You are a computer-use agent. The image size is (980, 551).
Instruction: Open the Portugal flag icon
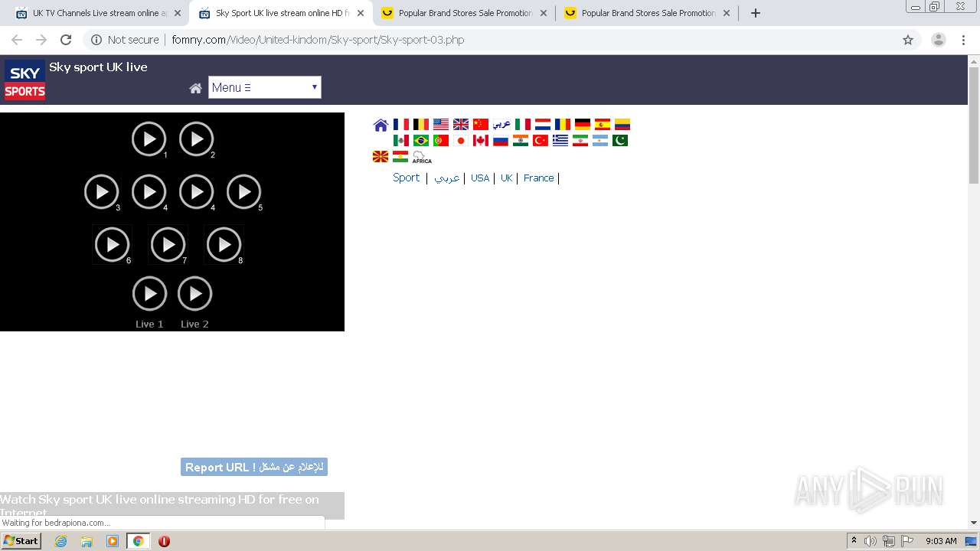[x=441, y=140]
